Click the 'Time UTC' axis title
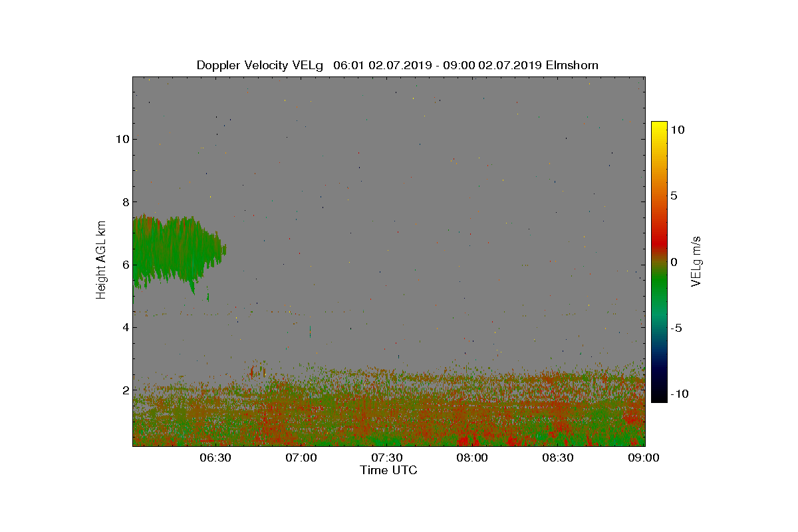This screenshot has height=532, width=798. tap(389, 470)
